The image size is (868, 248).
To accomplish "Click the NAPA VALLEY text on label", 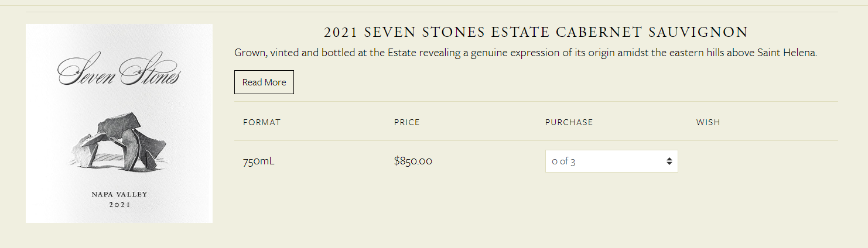I will point(119,194).
